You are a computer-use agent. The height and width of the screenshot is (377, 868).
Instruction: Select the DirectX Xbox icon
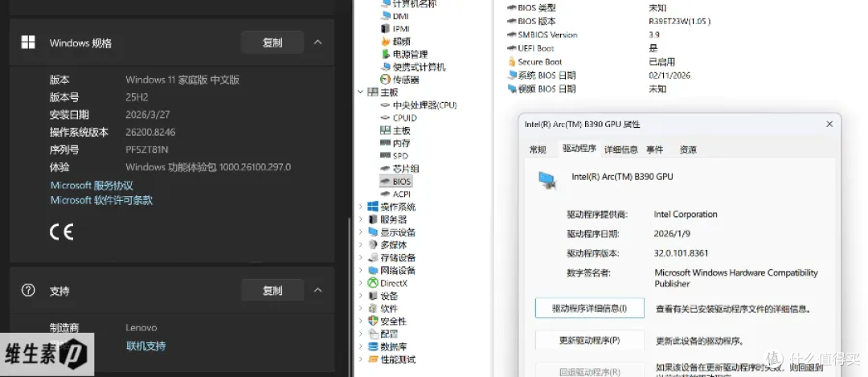[x=373, y=283]
